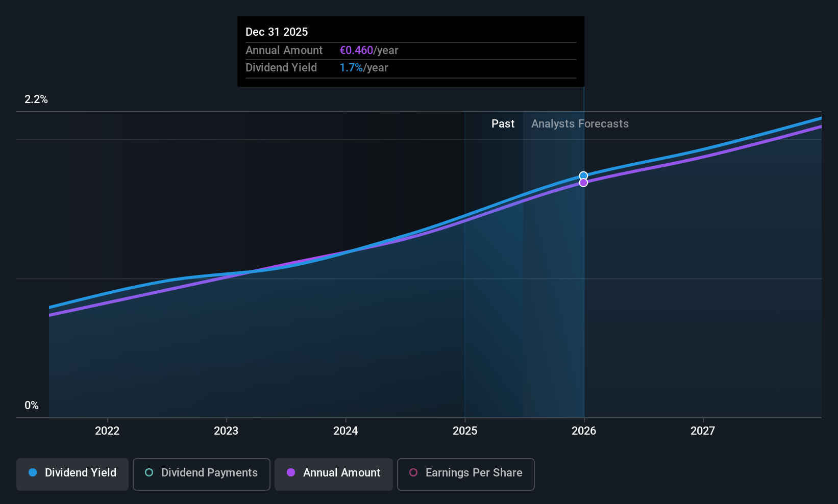
Task: Toggle the Annual Amount series
Action: coord(334,474)
